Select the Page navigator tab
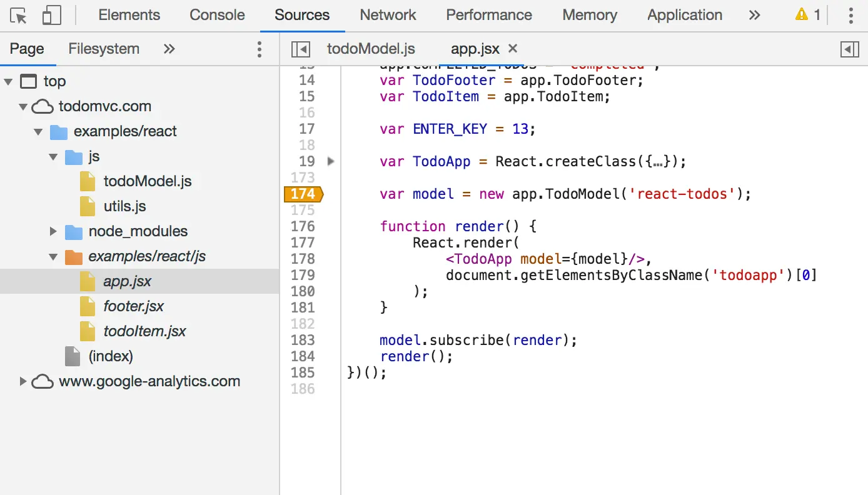The height and width of the screenshot is (495, 868). (x=27, y=49)
